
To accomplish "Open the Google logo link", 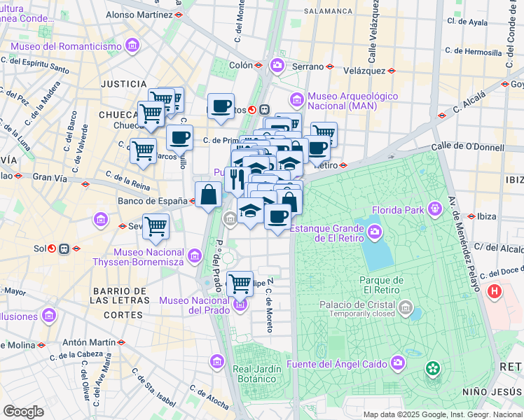I will click(x=23, y=412).
